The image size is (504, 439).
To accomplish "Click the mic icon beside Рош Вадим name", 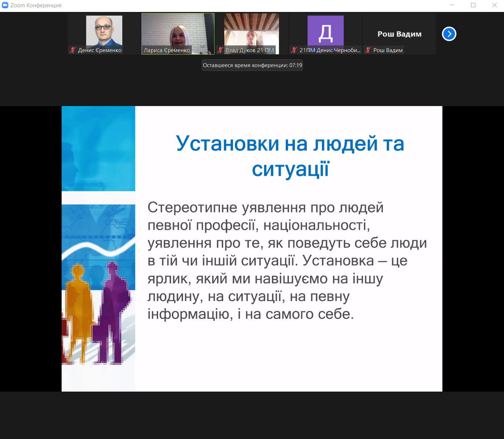I will pos(368,50).
